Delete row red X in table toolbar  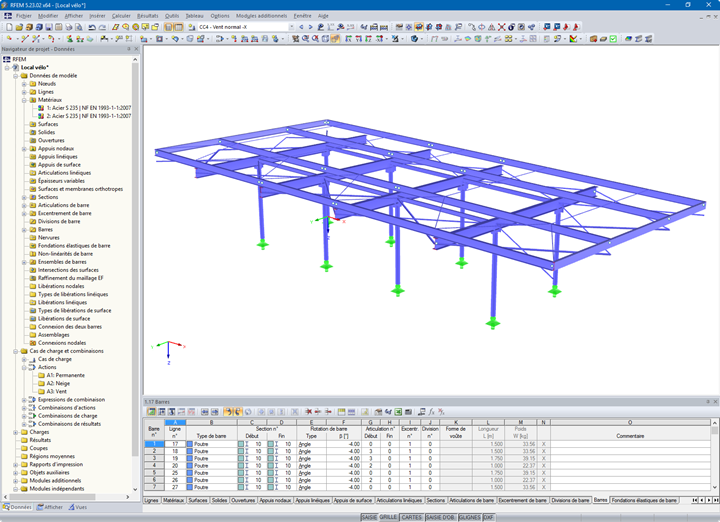309,412
